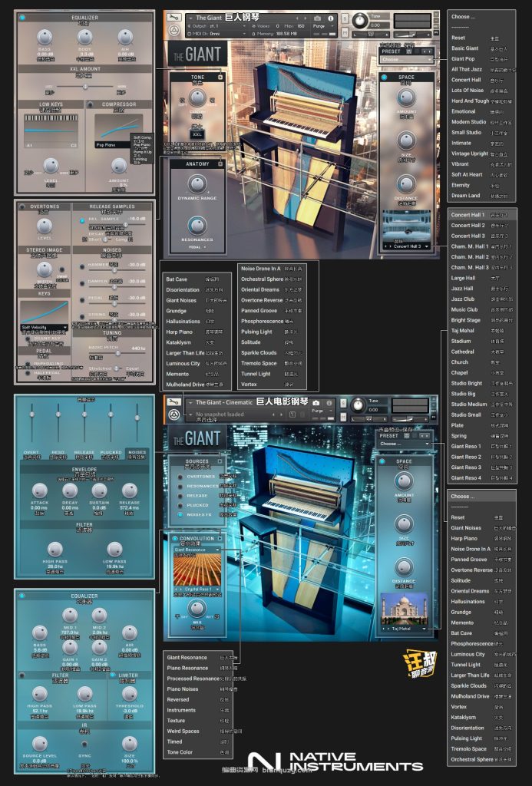The width and height of the screenshot is (532, 786).
Task: Open TONE panel details arrow icon
Action: click(x=220, y=78)
